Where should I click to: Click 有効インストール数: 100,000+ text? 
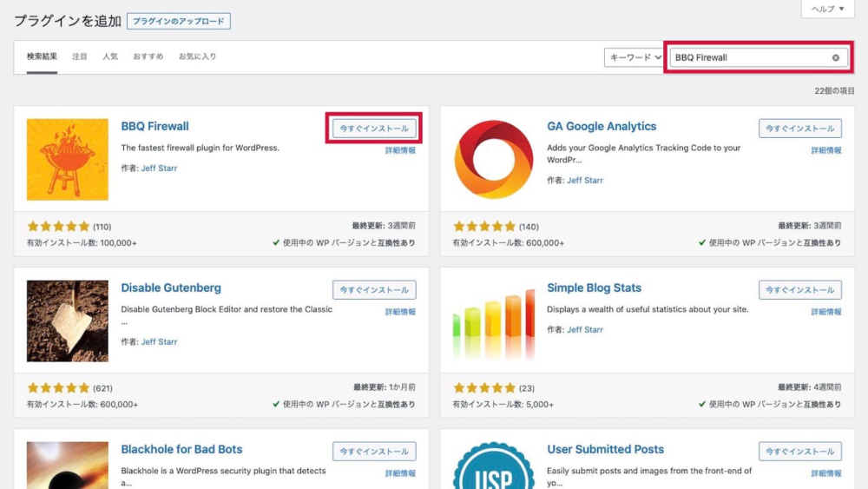[82, 243]
